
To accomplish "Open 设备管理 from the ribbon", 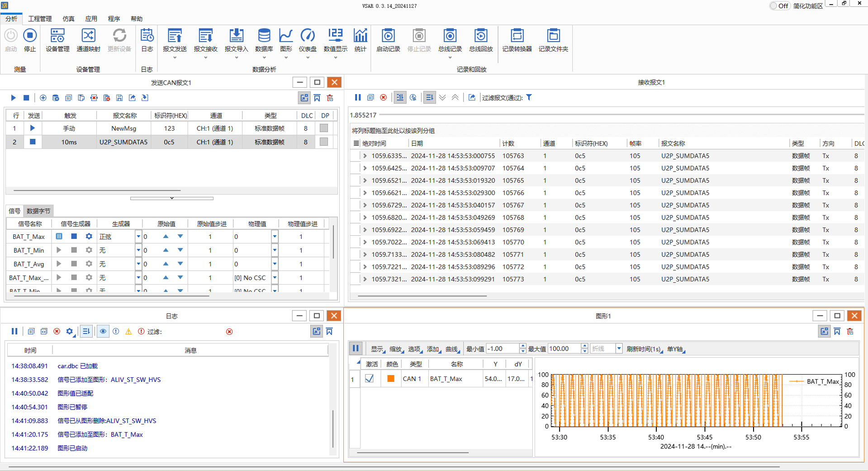I will [x=57, y=40].
